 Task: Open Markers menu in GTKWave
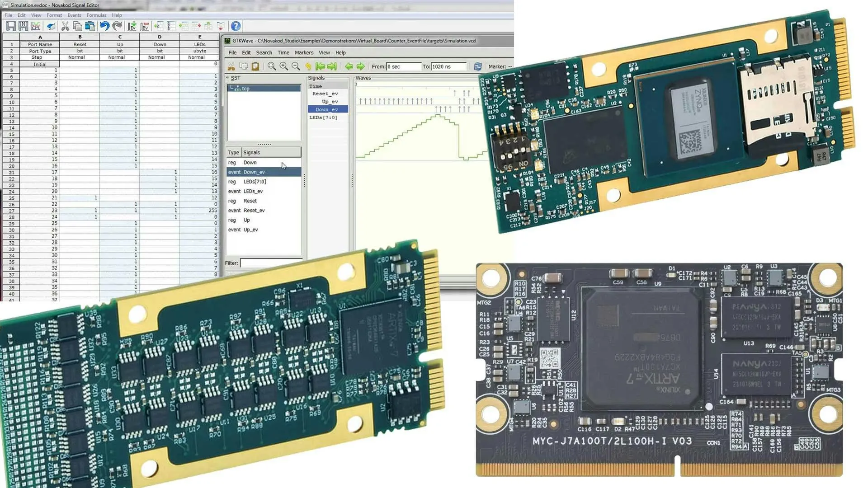304,53
